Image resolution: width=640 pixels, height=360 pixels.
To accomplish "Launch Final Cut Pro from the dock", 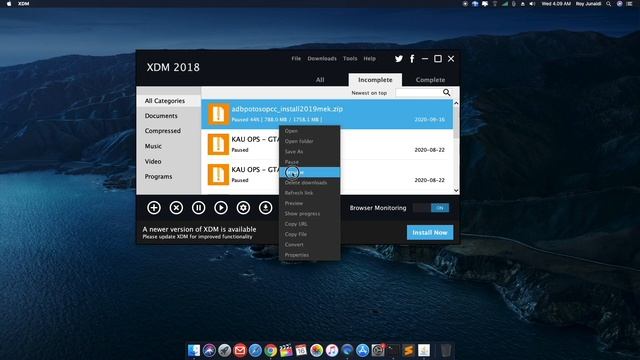I will tap(286, 350).
